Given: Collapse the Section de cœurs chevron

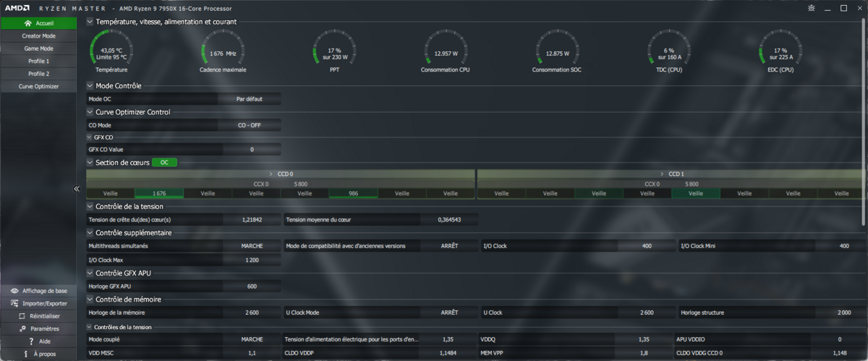Looking at the screenshot, I should pos(90,163).
